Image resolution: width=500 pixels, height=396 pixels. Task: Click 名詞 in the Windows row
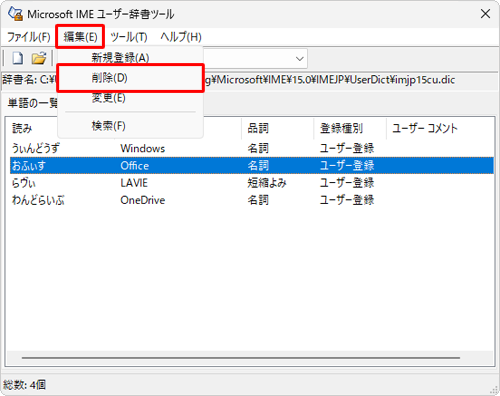[258, 148]
